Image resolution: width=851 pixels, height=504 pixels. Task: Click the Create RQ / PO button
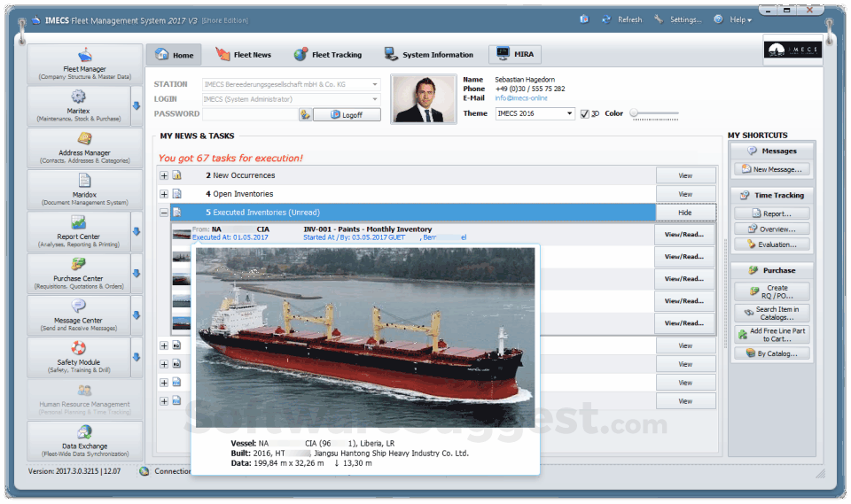772,292
